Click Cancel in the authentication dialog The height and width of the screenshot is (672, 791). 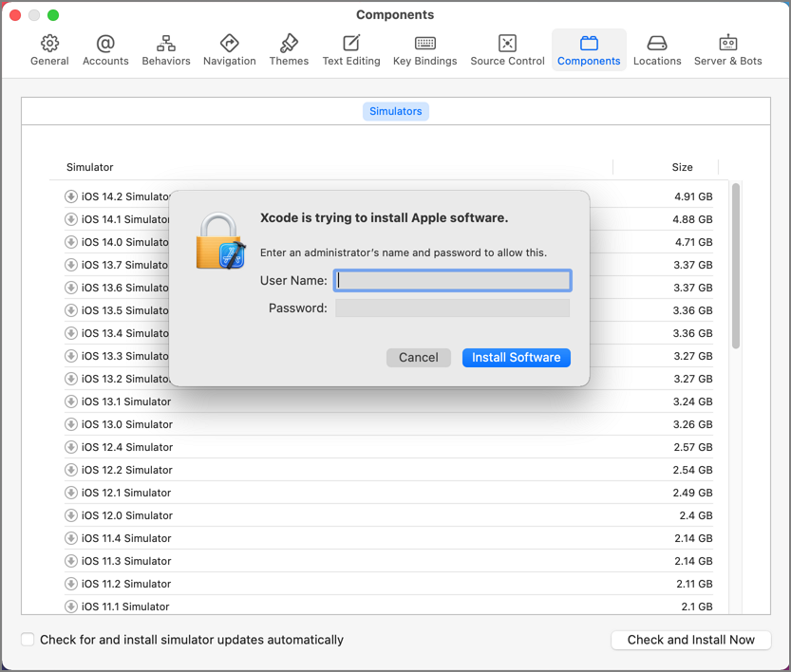pyautogui.click(x=419, y=358)
